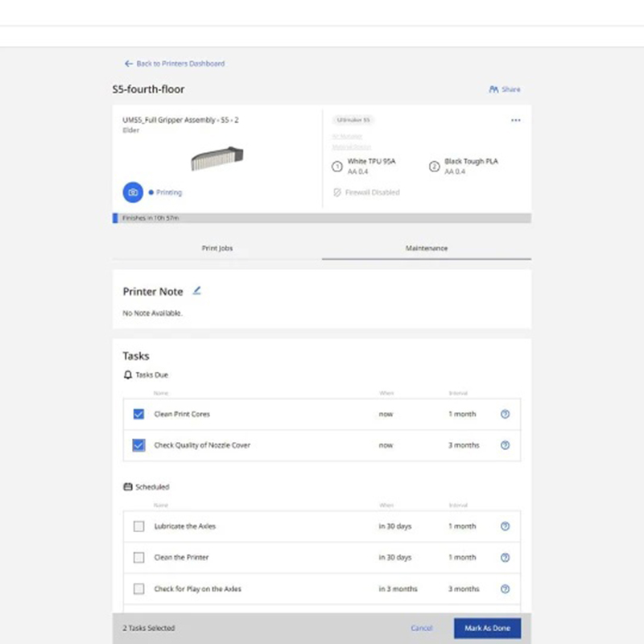644x644 pixels.
Task: Open help icon for Clean Print Cores
Action: 505,415
